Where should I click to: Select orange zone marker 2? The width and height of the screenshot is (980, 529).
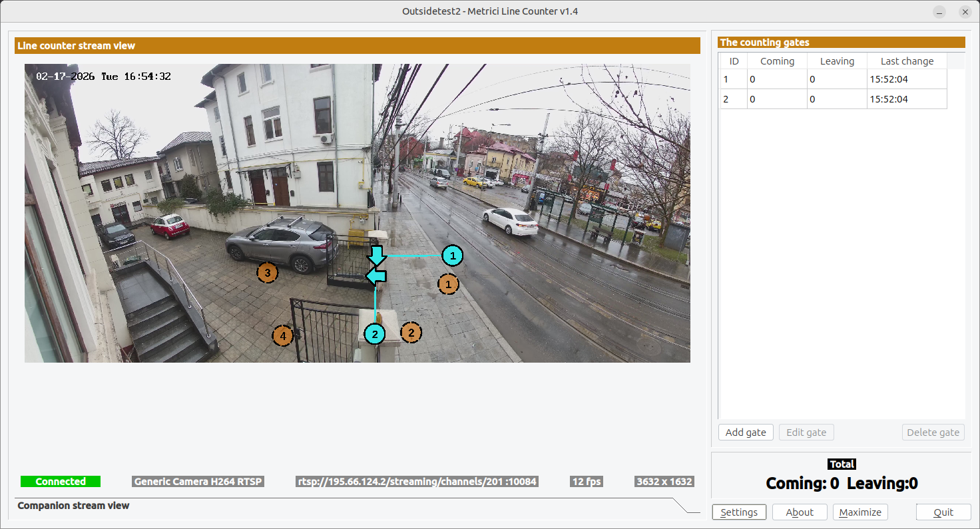[x=411, y=333]
